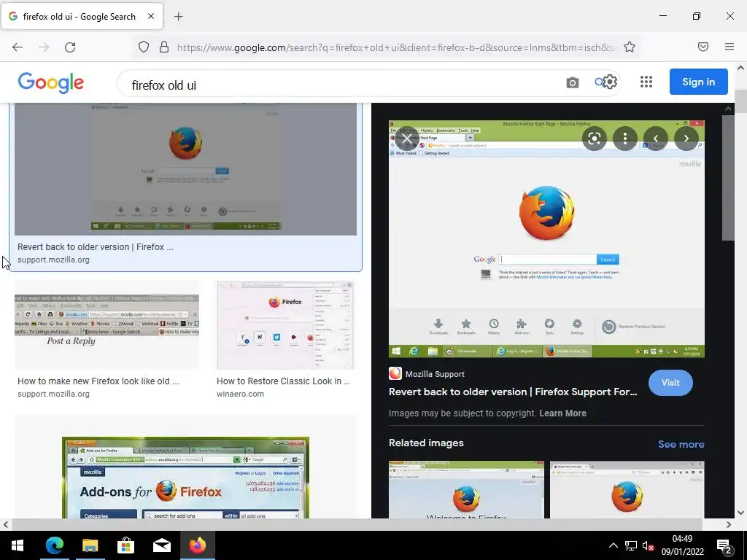The image size is (747, 560).
Task: Open the Mail app from the taskbar
Action: 161,545
